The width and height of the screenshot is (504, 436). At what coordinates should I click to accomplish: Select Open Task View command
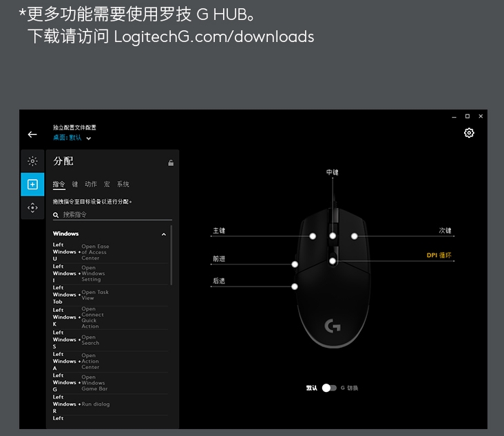110,295
